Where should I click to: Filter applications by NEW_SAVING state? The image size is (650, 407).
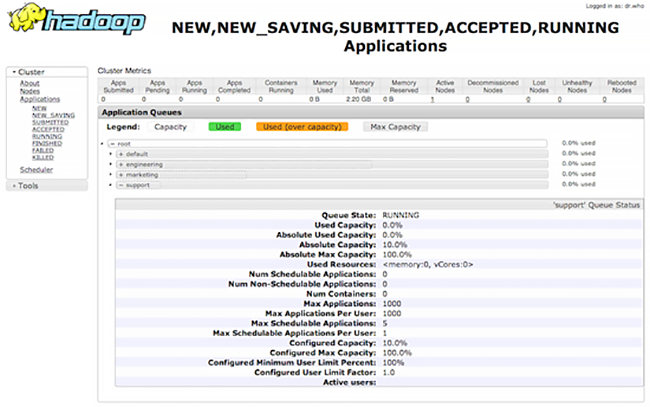pos(52,115)
